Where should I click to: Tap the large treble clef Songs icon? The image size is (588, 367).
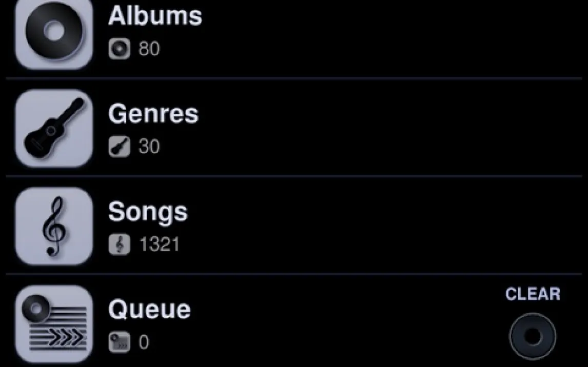(54, 226)
